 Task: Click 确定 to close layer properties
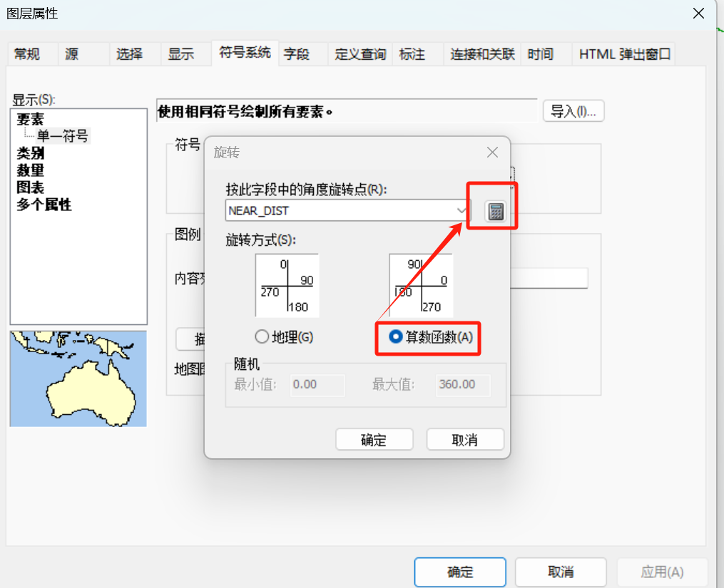pyautogui.click(x=459, y=572)
